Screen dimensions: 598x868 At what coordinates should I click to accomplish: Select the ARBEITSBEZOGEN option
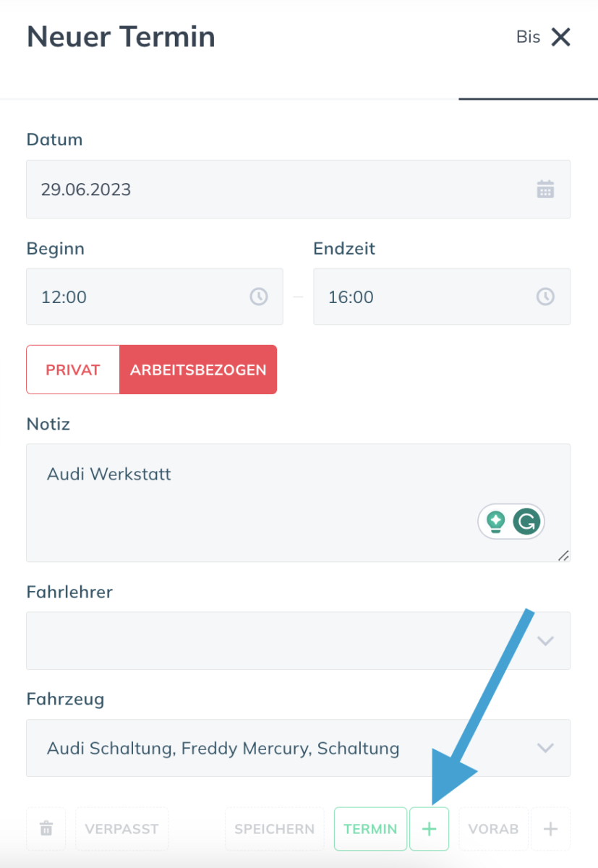tap(198, 370)
